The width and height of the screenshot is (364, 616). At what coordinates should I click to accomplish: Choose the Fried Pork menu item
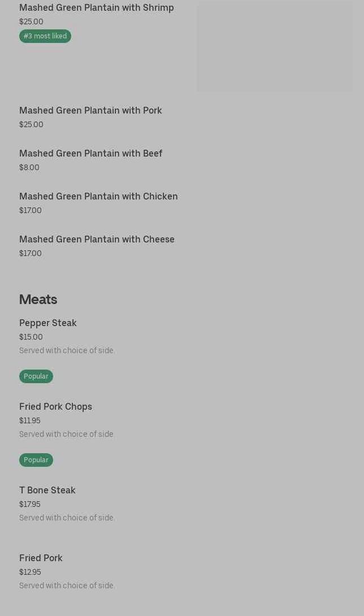click(x=41, y=558)
